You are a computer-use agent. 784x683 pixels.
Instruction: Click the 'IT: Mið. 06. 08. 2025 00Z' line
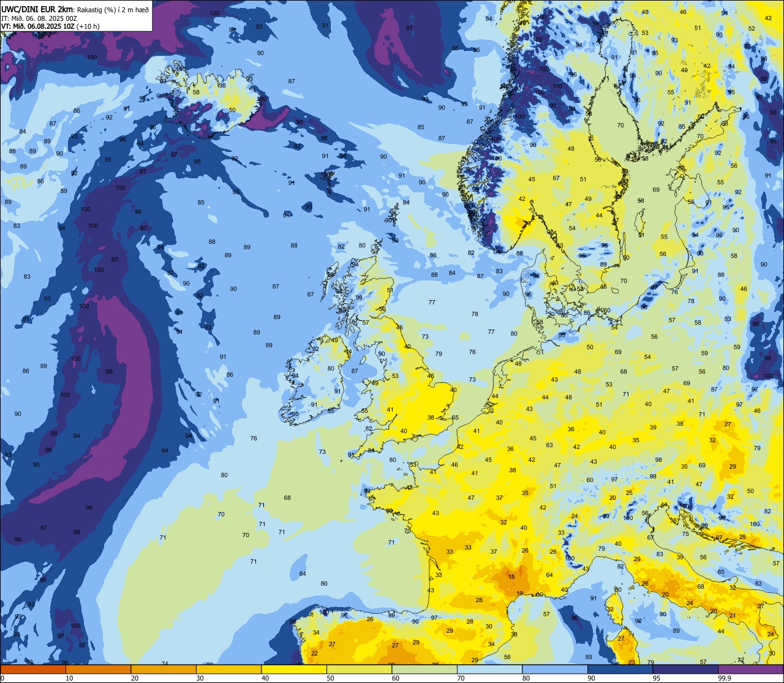click(39, 18)
